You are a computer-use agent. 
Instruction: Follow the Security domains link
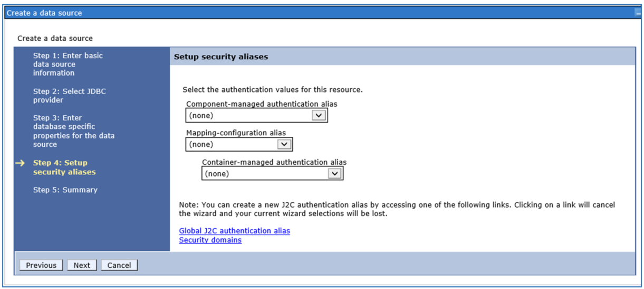pyautogui.click(x=210, y=240)
